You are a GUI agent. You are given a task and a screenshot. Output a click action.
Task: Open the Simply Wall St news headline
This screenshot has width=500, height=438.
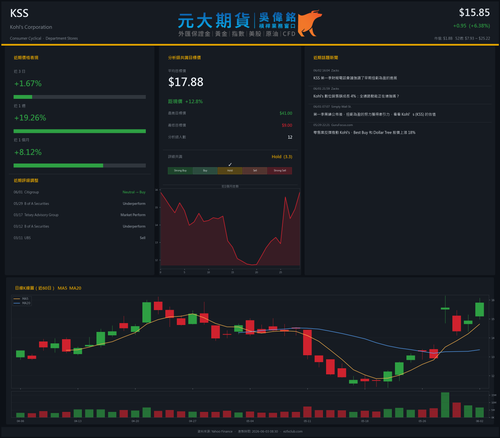point(374,114)
